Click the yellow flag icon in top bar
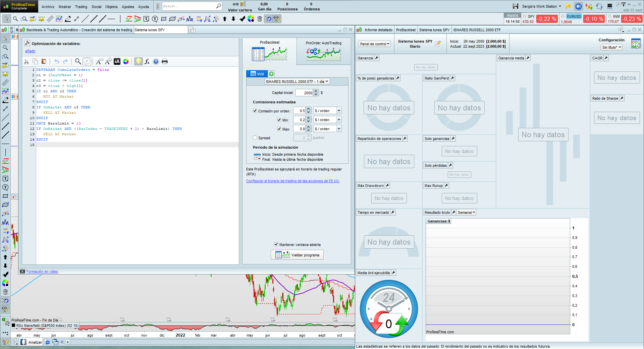This screenshot has width=644, height=349. click(568, 6)
